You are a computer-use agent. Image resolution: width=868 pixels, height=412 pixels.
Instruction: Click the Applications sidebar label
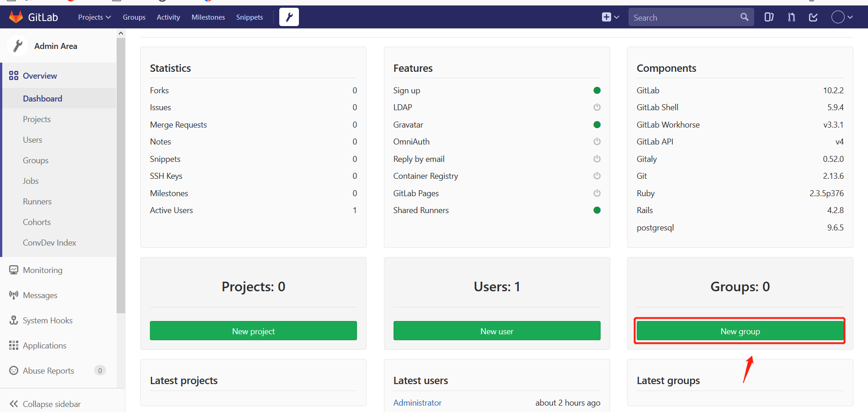pos(44,345)
